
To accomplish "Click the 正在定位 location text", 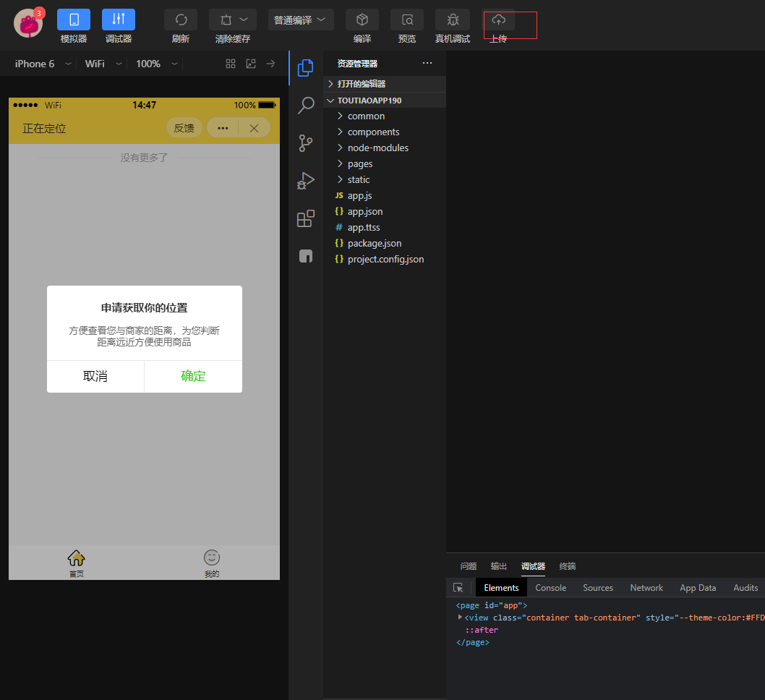I will (44, 128).
